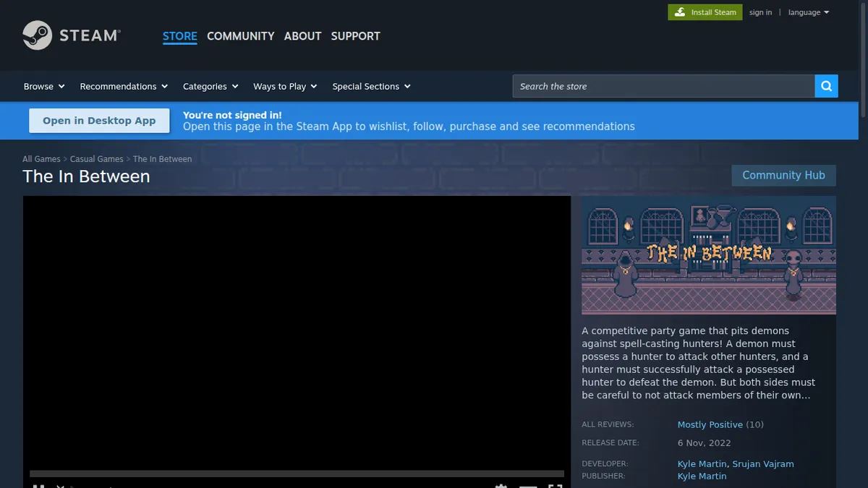Click the DEVELOPER: label
Screen dimensions: 868x488
tap(605, 464)
